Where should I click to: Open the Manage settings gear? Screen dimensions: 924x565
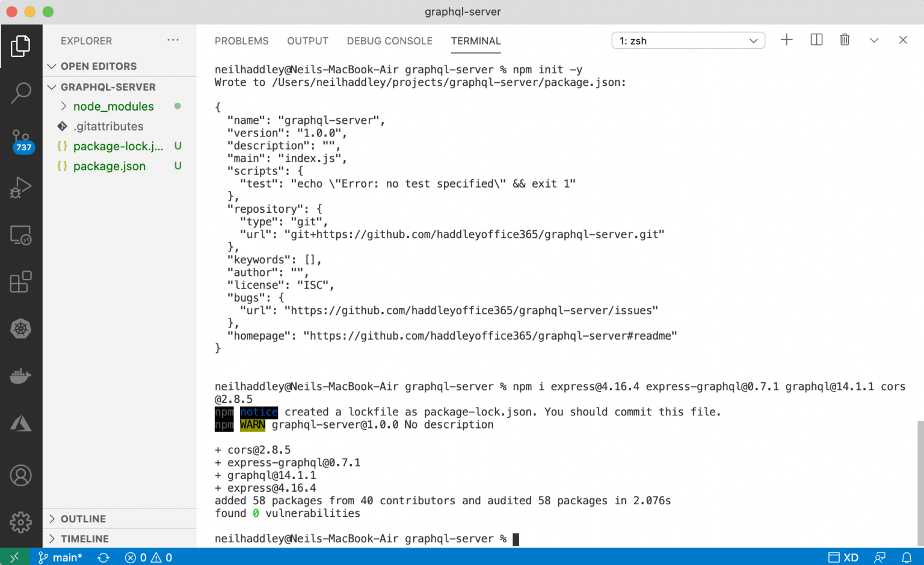point(21,522)
